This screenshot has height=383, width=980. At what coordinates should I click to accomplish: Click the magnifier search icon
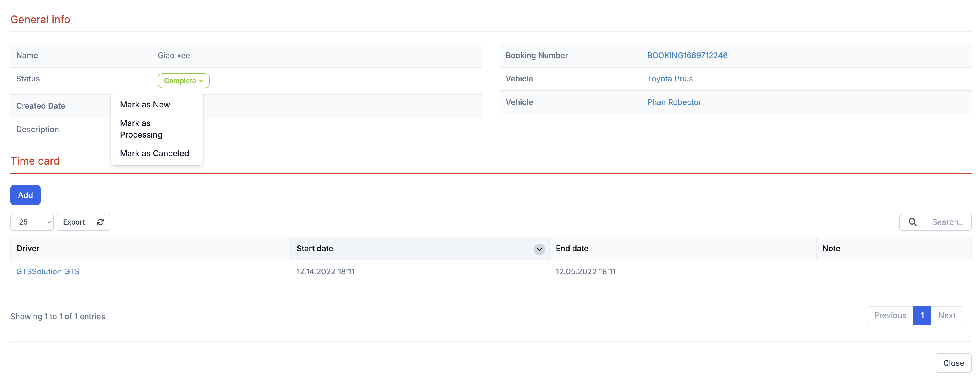click(x=912, y=222)
